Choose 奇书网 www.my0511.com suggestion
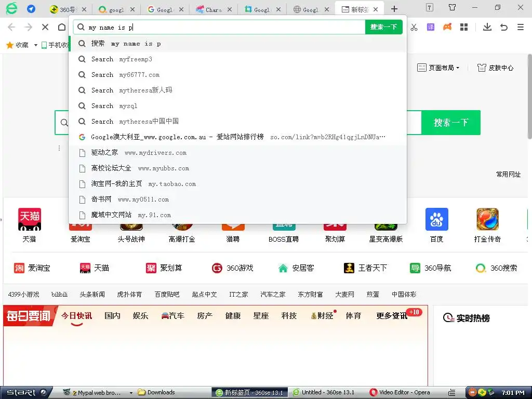Viewport: 532px width, 399px height. click(237, 199)
